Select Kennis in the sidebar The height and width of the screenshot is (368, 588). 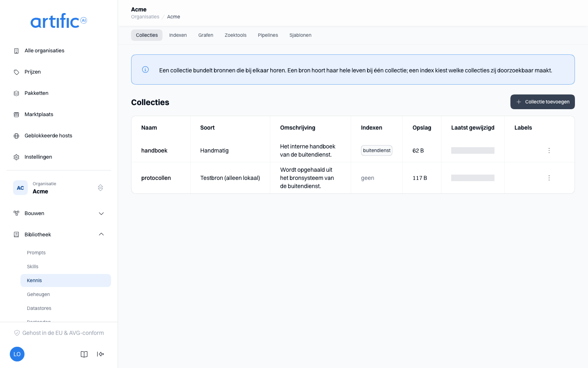(66, 280)
